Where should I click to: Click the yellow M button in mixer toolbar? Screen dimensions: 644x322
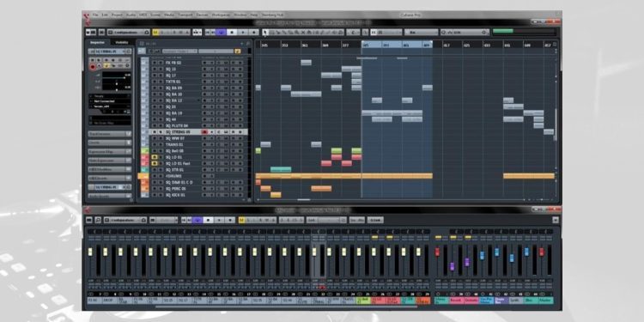[241, 220]
